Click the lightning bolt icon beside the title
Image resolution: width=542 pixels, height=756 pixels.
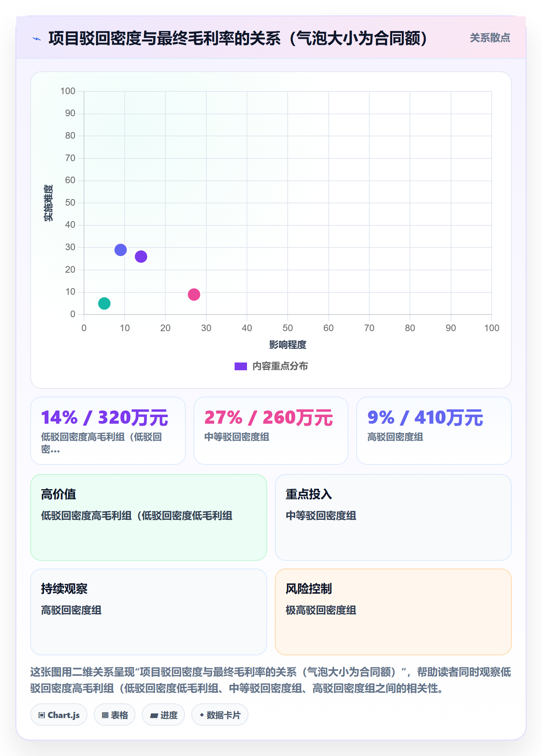click(37, 39)
